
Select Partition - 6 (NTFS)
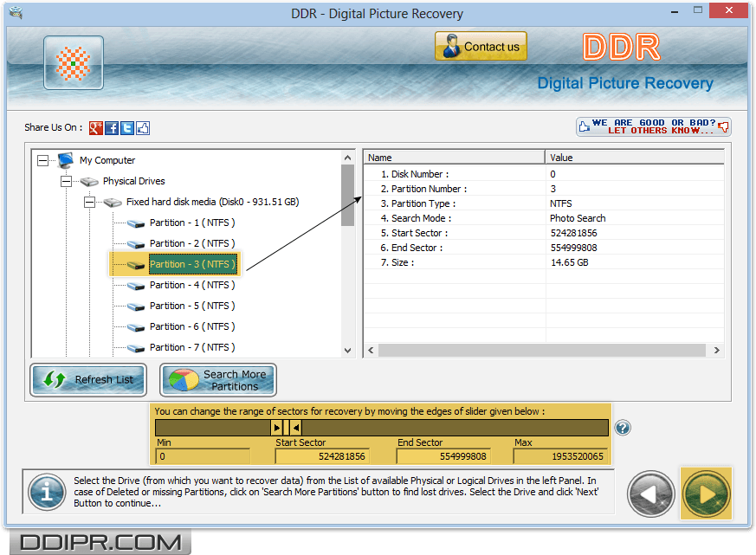[192, 326]
